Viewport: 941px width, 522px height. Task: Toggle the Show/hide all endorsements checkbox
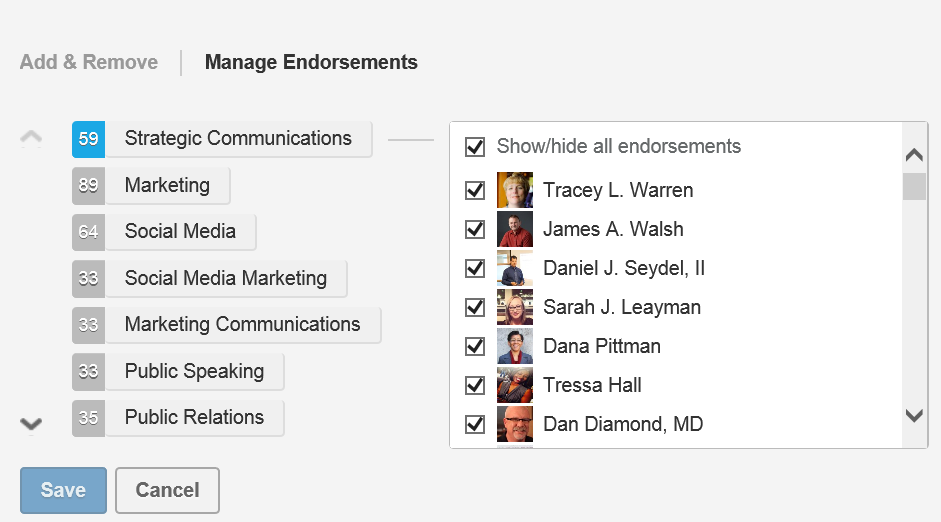coord(475,146)
